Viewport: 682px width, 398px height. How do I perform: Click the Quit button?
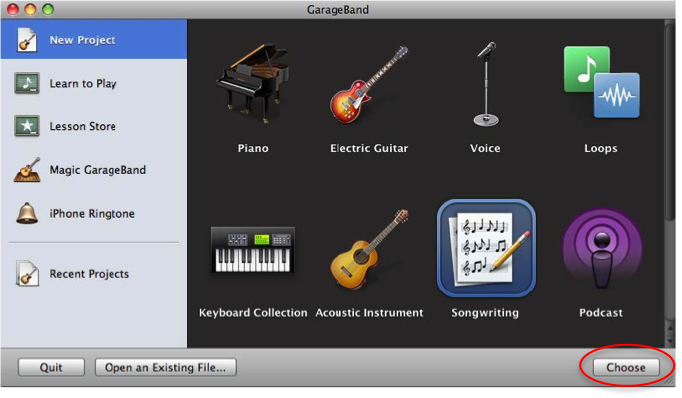tap(51, 367)
